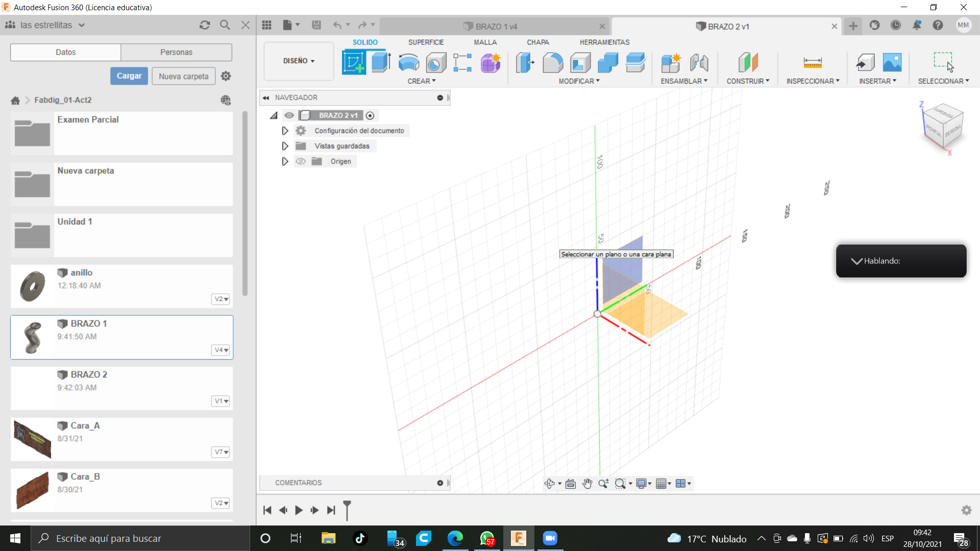Open the DISEÑO workspace dropdown
The width and height of the screenshot is (980, 551).
click(x=299, y=61)
